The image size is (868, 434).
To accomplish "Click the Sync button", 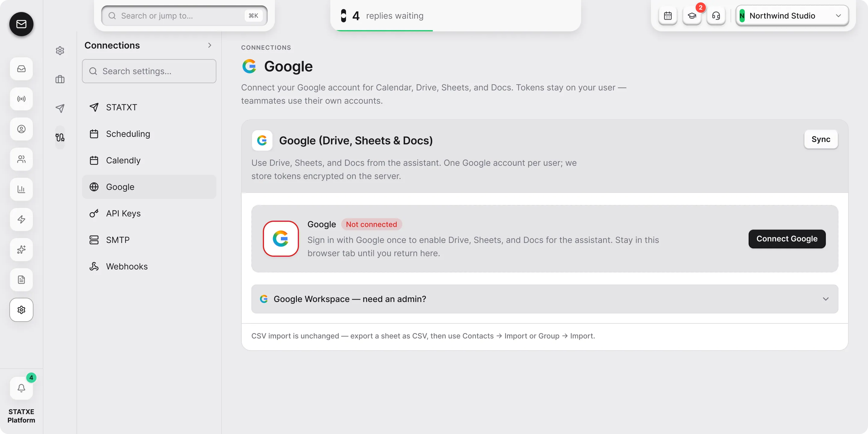I will [821, 140].
